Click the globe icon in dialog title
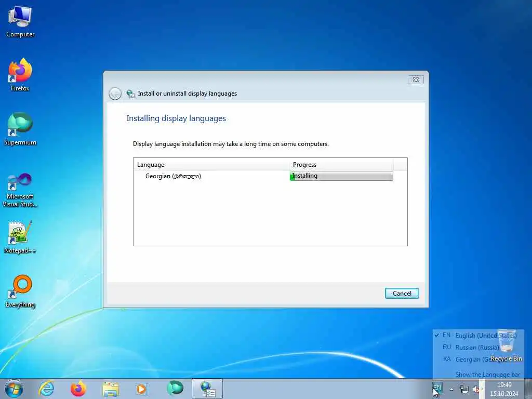The height and width of the screenshot is (399, 532). 130,94
